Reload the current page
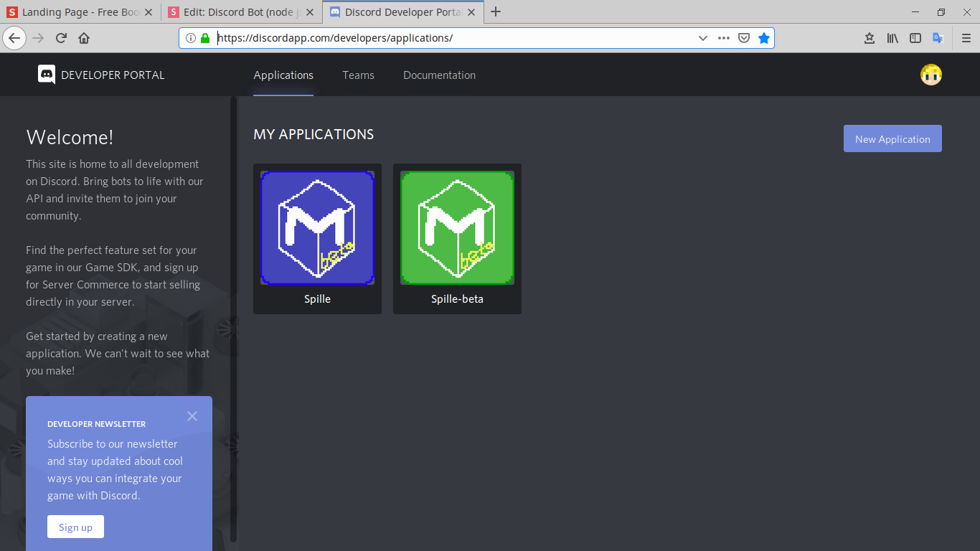Screen dimensions: 980x551 tap(61, 38)
